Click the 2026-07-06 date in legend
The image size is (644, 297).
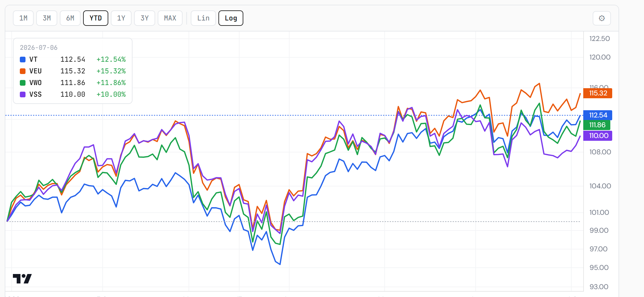click(x=39, y=48)
